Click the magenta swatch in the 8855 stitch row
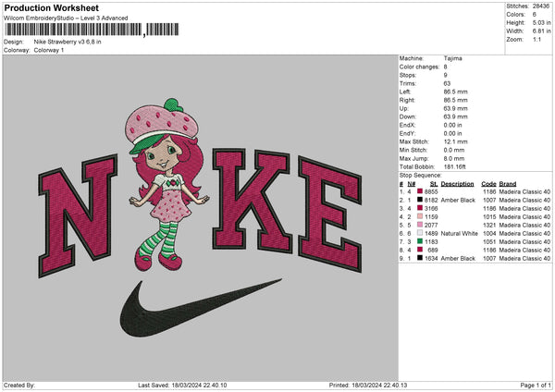Viewport: 555px width, 392px height. tap(420, 191)
